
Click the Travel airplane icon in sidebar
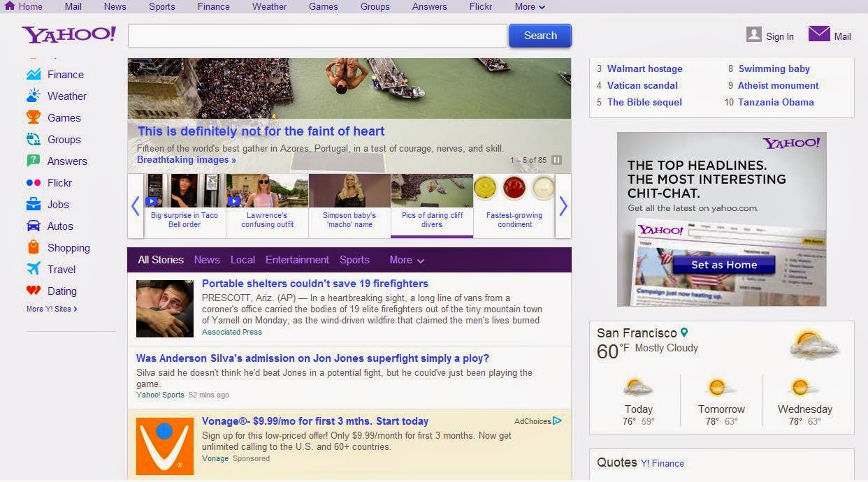(x=34, y=269)
